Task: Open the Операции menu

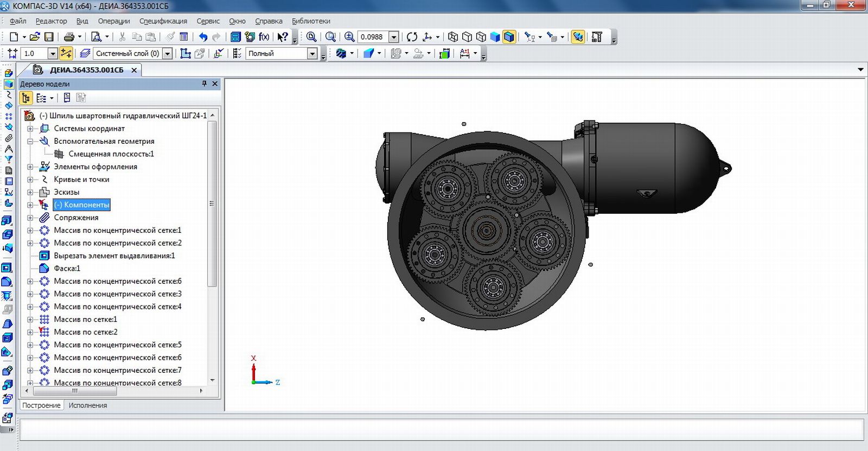Action: tap(114, 21)
